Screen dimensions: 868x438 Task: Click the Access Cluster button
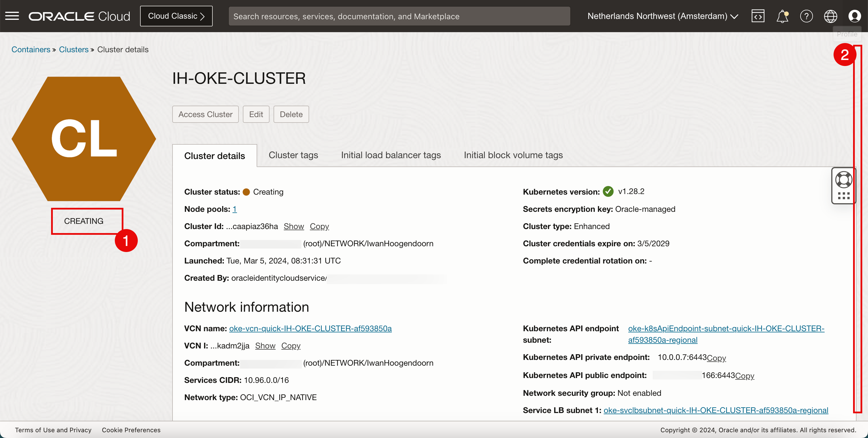pyautogui.click(x=205, y=114)
